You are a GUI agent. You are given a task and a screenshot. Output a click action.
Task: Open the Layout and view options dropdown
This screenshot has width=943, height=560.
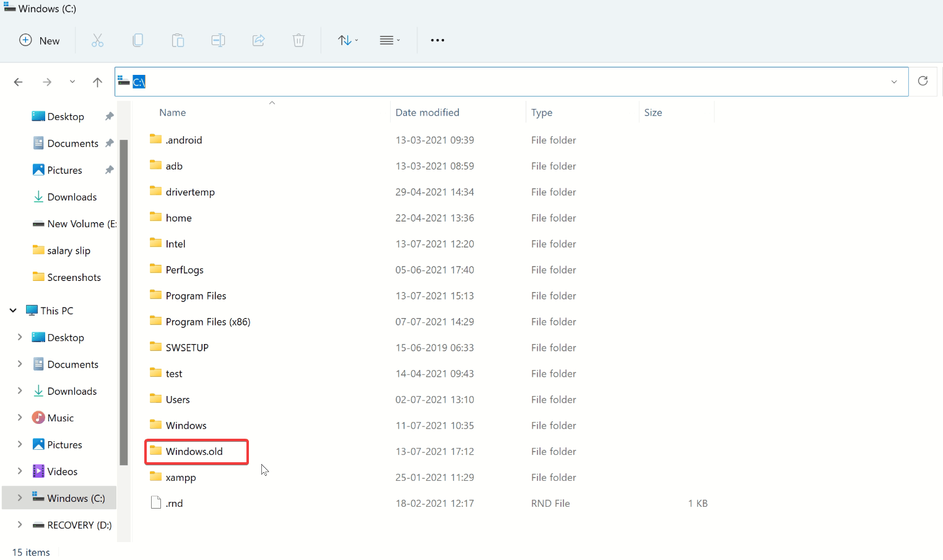tap(389, 40)
